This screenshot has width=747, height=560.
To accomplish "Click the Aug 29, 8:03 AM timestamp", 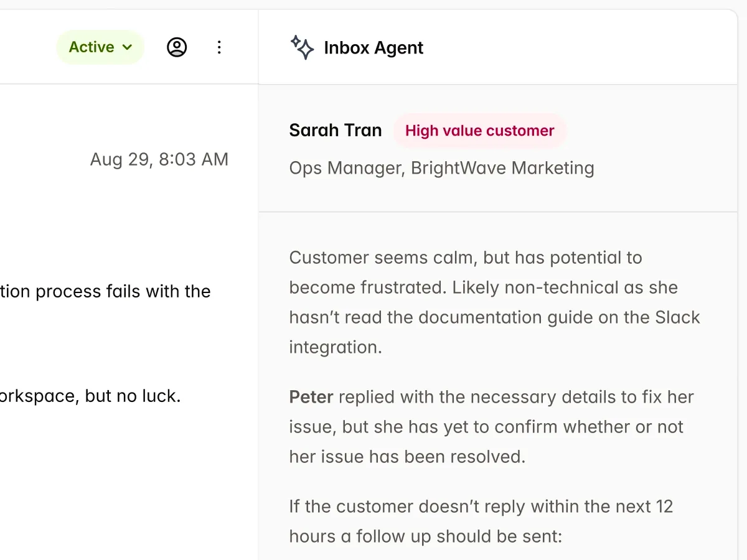I will coord(159,159).
